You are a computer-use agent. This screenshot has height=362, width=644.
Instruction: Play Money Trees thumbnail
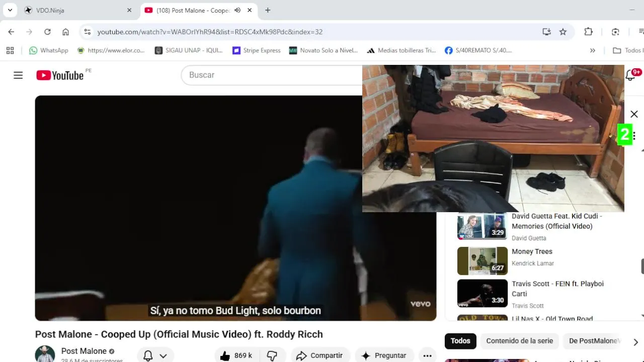(482, 260)
